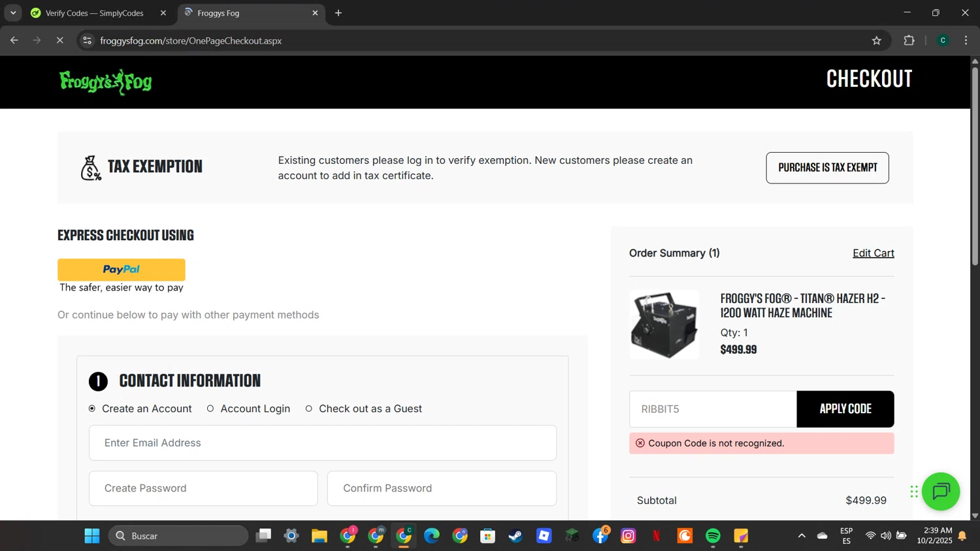Click the address bar URL
The height and width of the screenshot is (551, 980).
click(191, 40)
